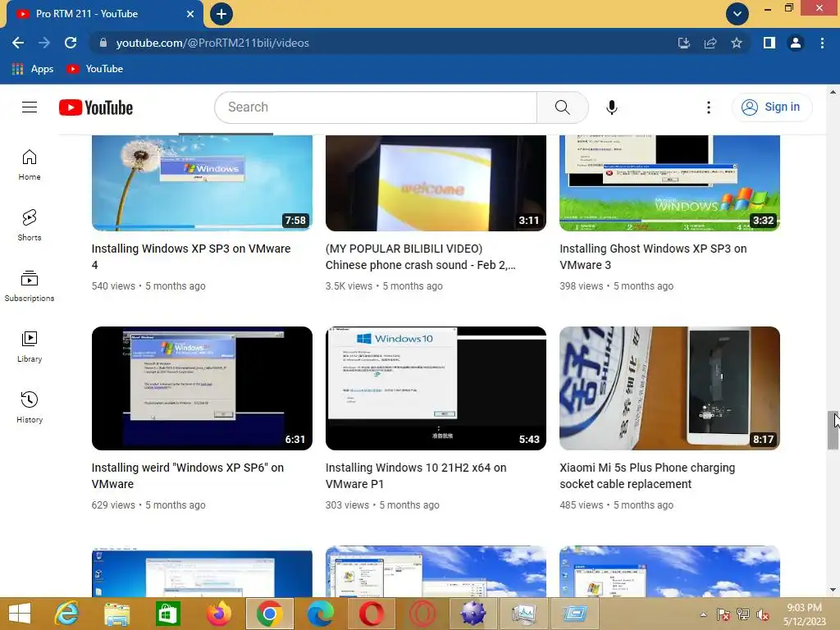Screen dimensions: 840x630
Task: Open Microsoft Store from taskbar
Action: 167,614
